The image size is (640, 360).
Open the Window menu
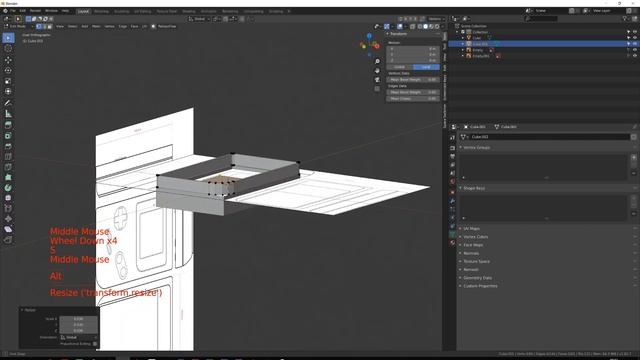(x=51, y=11)
